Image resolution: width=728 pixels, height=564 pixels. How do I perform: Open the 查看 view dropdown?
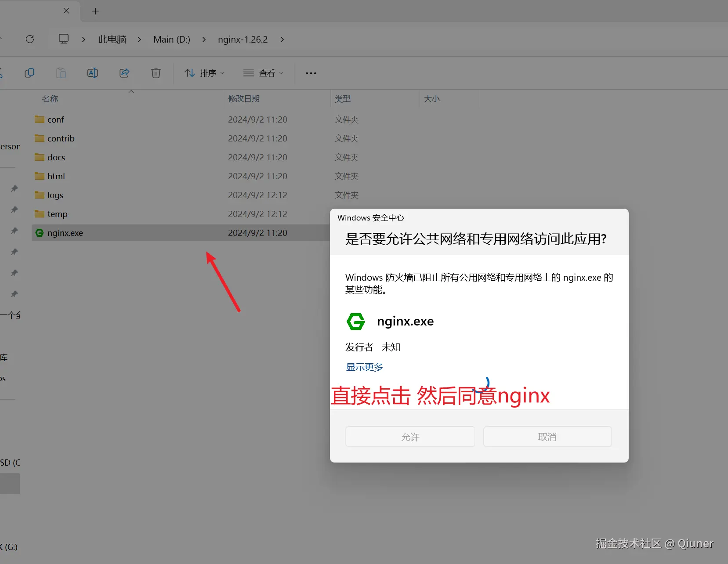[x=263, y=73]
